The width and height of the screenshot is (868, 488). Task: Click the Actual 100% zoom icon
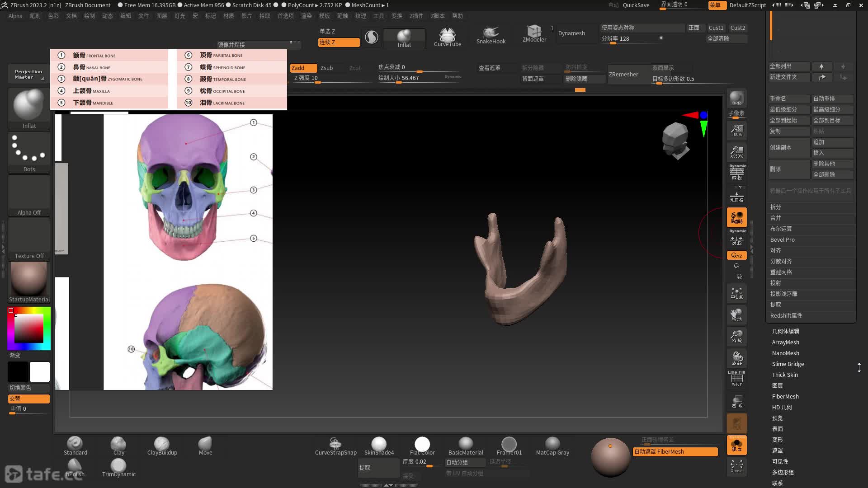click(736, 131)
